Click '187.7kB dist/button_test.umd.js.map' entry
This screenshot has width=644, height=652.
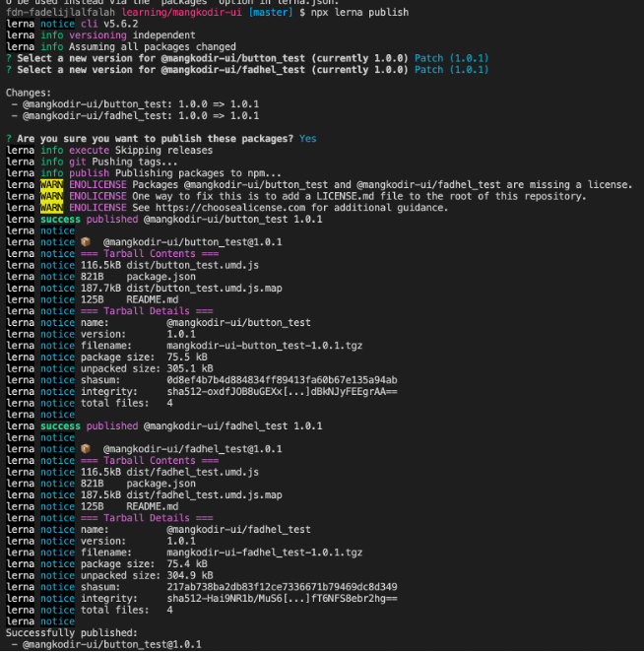[x=181, y=289]
